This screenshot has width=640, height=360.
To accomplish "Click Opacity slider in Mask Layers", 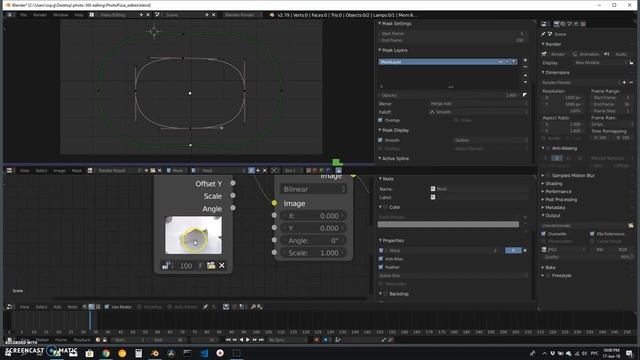I will pyautogui.click(x=449, y=95).
